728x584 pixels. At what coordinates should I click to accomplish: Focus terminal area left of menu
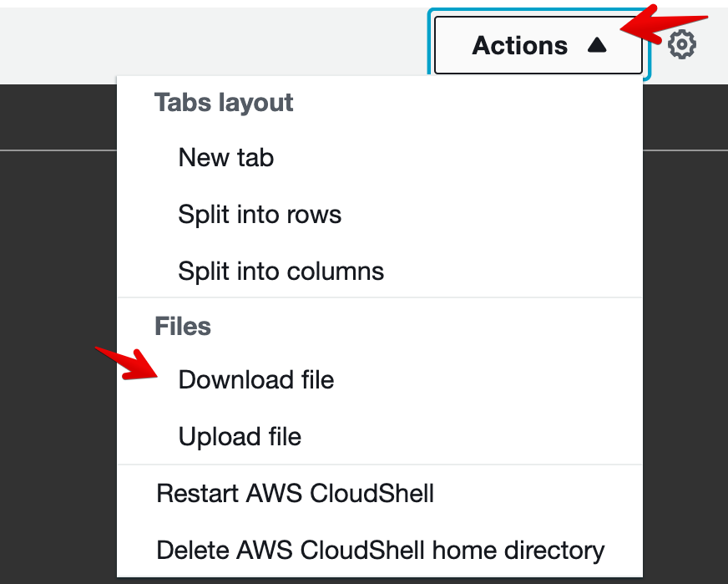click(57, 334)
